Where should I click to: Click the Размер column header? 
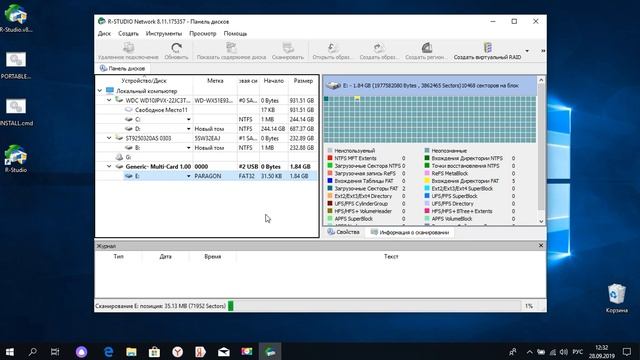pyautogui.click(x=303, y=81)
